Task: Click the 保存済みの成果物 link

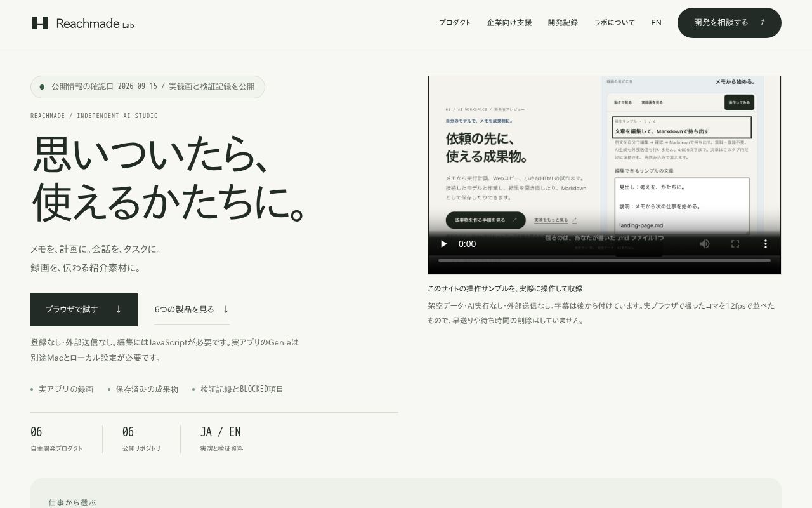Action: pos(147,389)
